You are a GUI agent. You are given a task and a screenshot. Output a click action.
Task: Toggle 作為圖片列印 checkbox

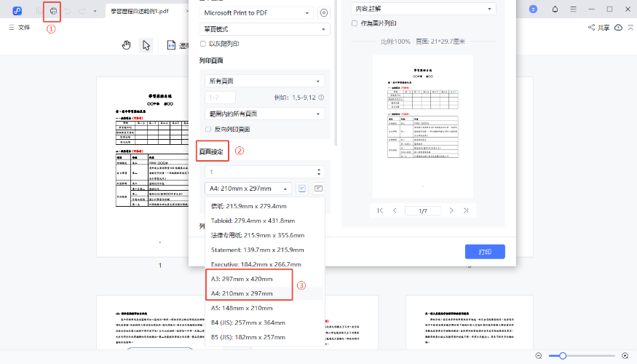(x=355, y=23)
